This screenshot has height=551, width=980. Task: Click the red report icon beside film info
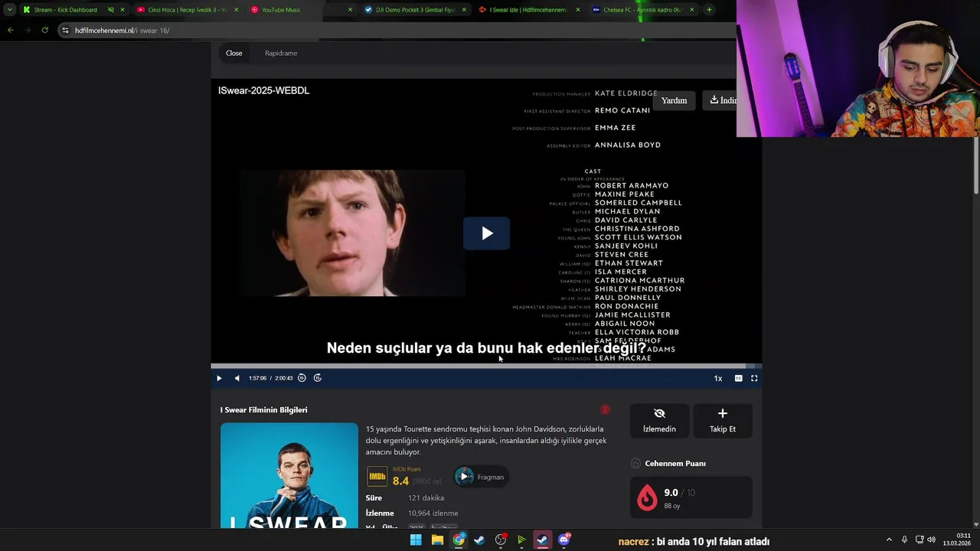point(605,409)
